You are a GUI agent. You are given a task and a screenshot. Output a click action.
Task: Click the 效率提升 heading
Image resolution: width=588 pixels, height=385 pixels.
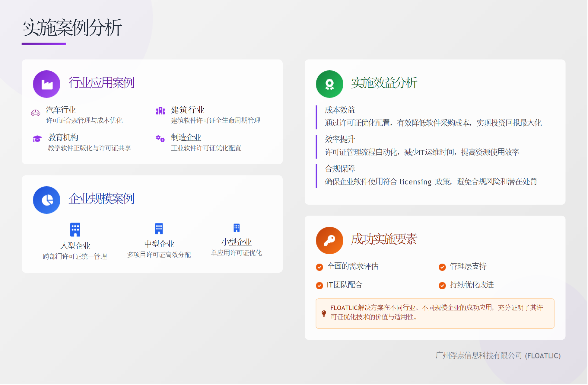(340, 139)
